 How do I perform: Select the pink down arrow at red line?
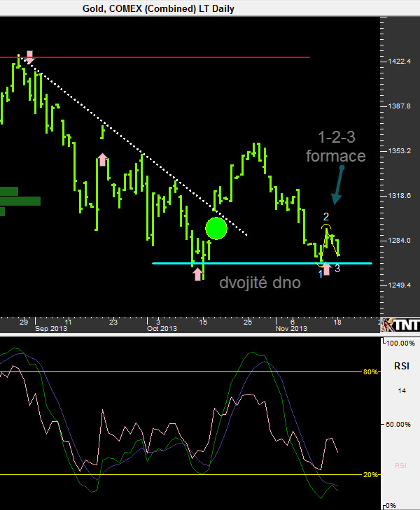click(29, 57)
